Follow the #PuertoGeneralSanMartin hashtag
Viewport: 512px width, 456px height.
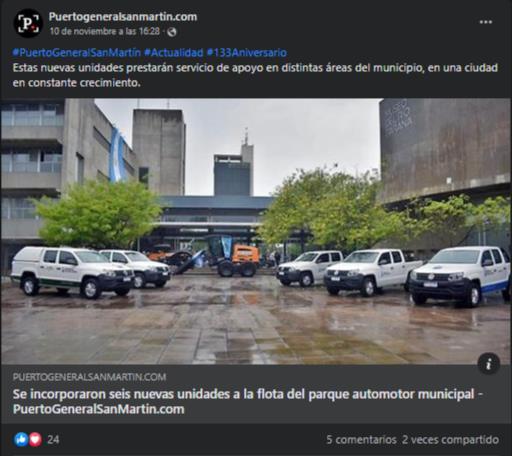[x=77, y=53]
